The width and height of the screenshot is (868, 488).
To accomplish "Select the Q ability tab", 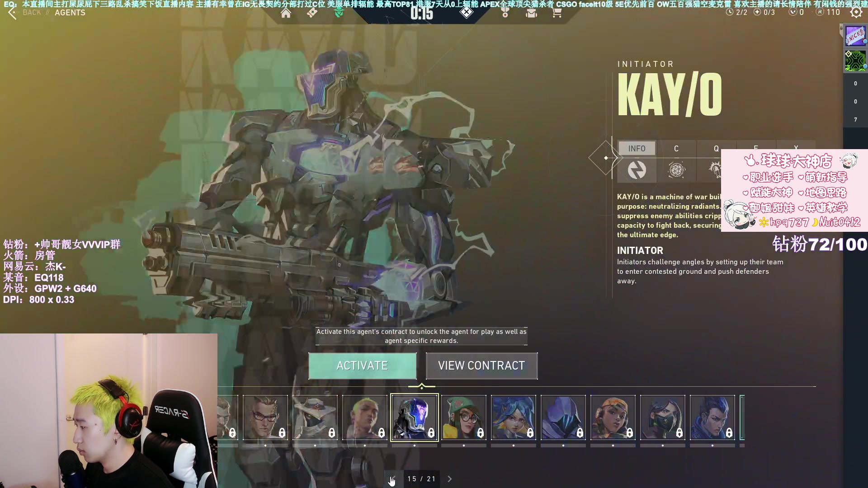I will pos(716,149).
